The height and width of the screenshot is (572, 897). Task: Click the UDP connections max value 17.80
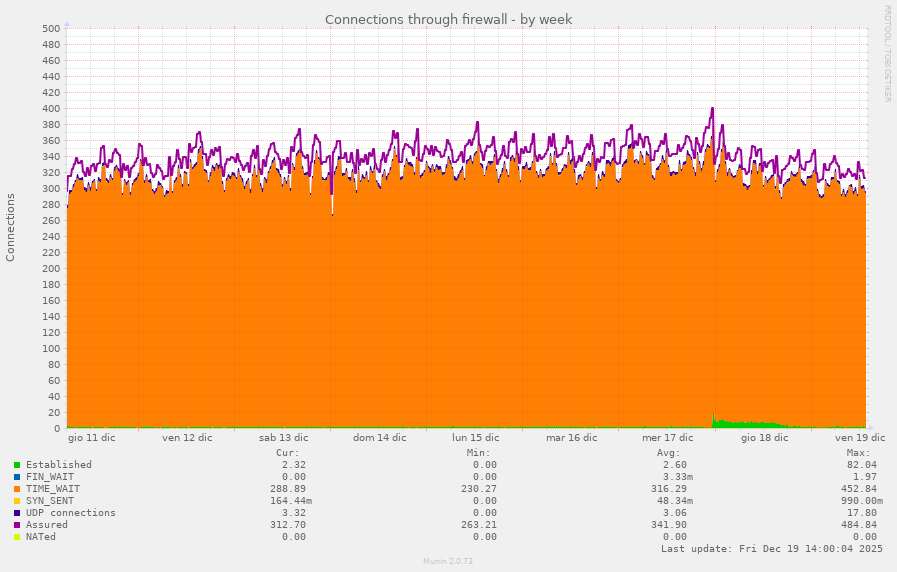coord(862,513)
